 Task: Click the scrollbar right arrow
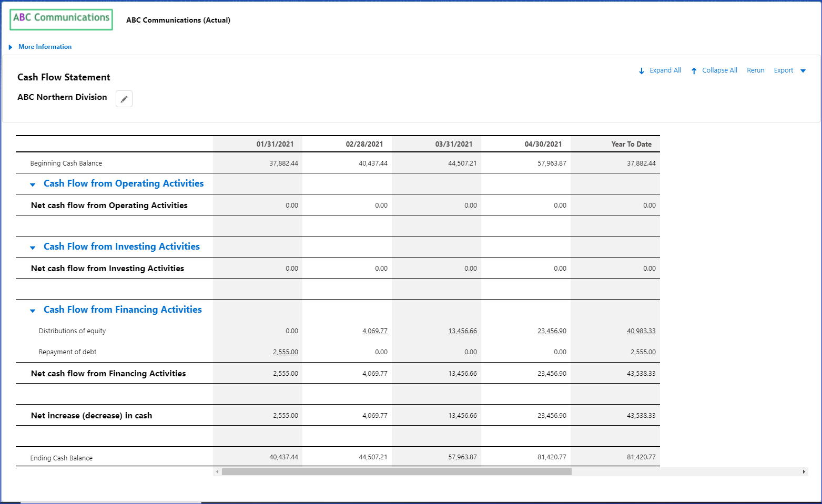tap(804, 472)
